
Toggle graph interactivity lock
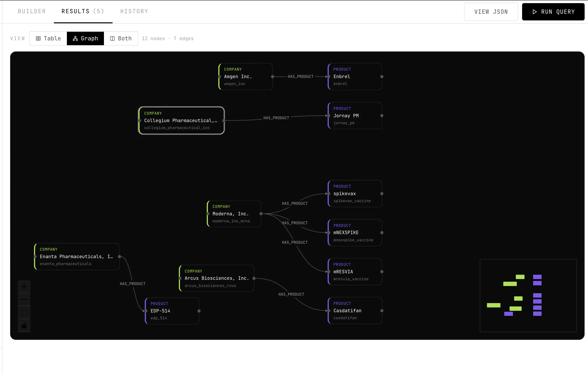[24, 325]
